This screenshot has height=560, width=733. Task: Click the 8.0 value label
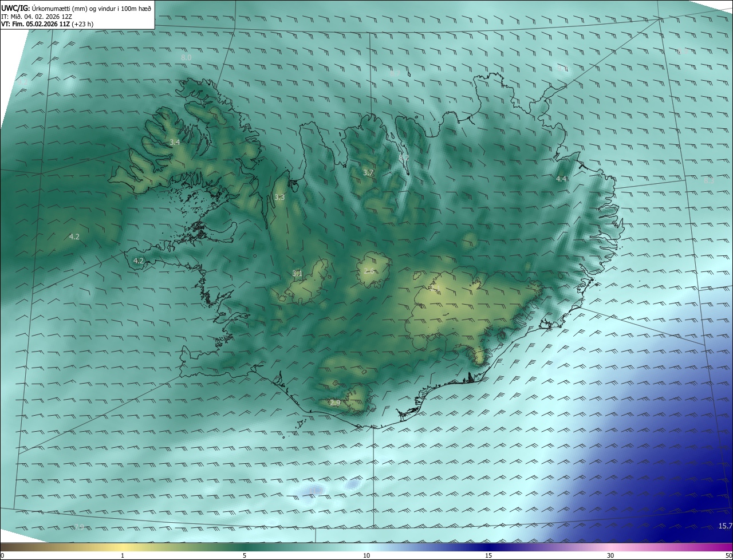(x=186, y=57)
